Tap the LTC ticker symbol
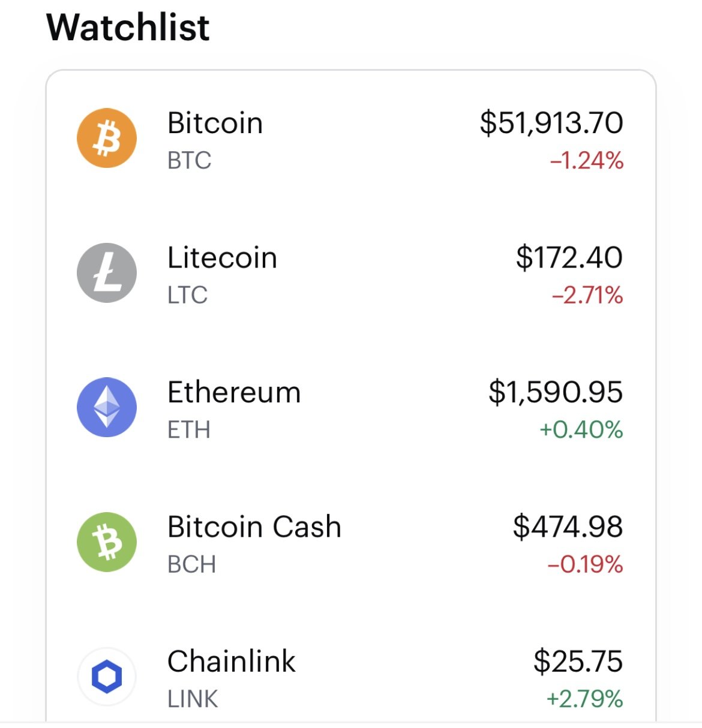The width and height of the screenshot is (702, 728). click(187, 295)
